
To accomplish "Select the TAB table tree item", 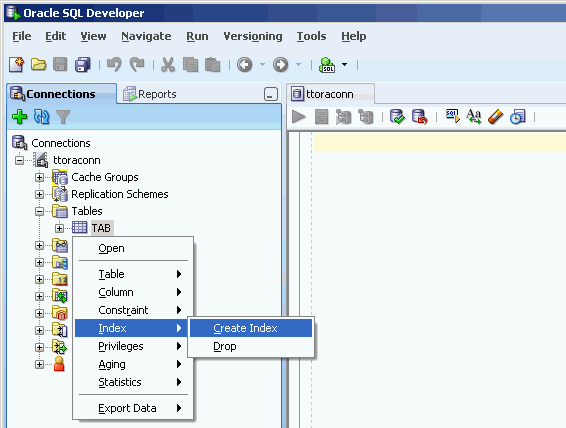I will (x=101, y=228).
